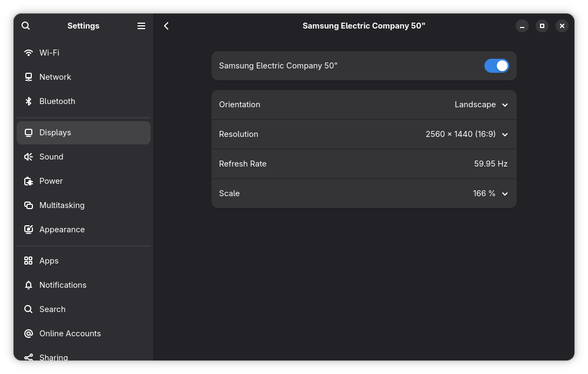This screenshot has width=588, height=374.
Task: Open Wi-Fi settings panel
Action: point(84,52)
